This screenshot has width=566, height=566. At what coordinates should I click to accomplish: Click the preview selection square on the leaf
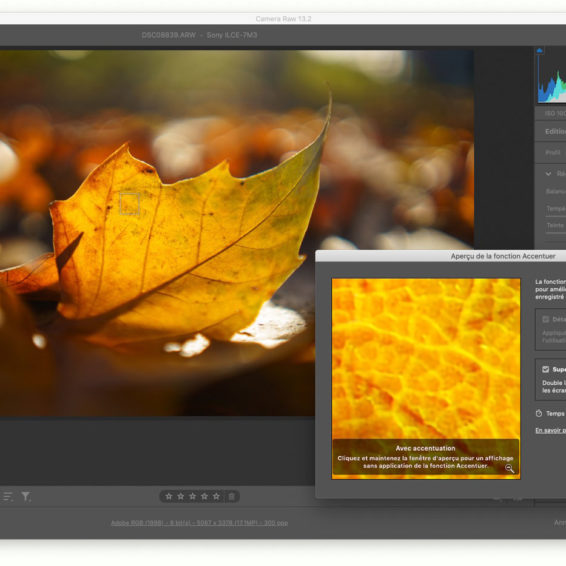(x=130, y=204)
